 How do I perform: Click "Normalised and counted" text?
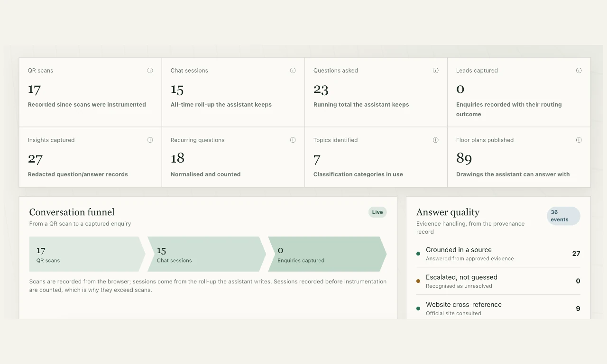[205, 174]
